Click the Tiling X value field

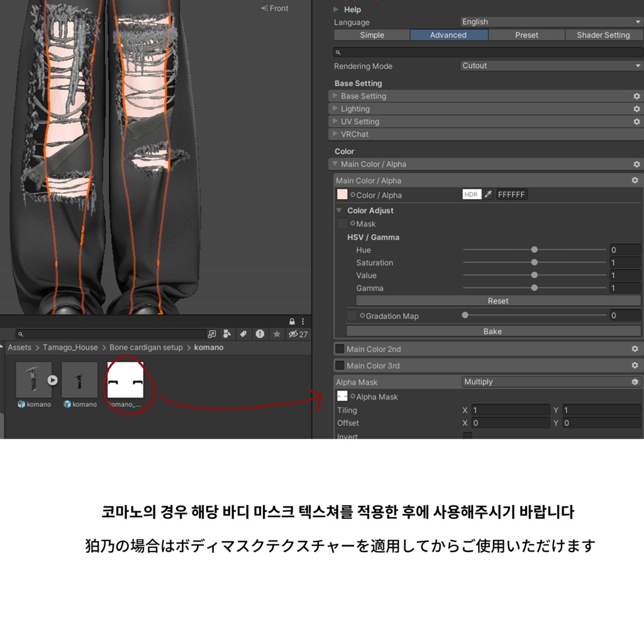point(511,410)
